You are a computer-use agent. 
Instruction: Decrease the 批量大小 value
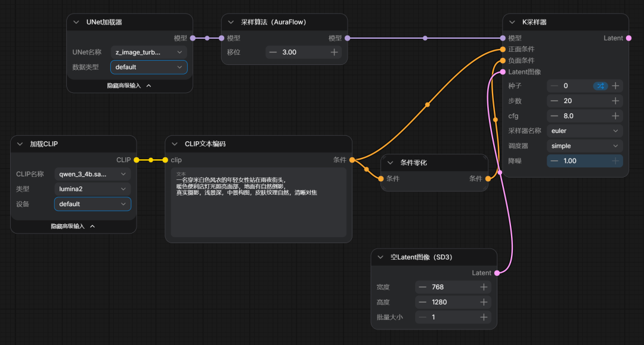(x=423, y=317)
